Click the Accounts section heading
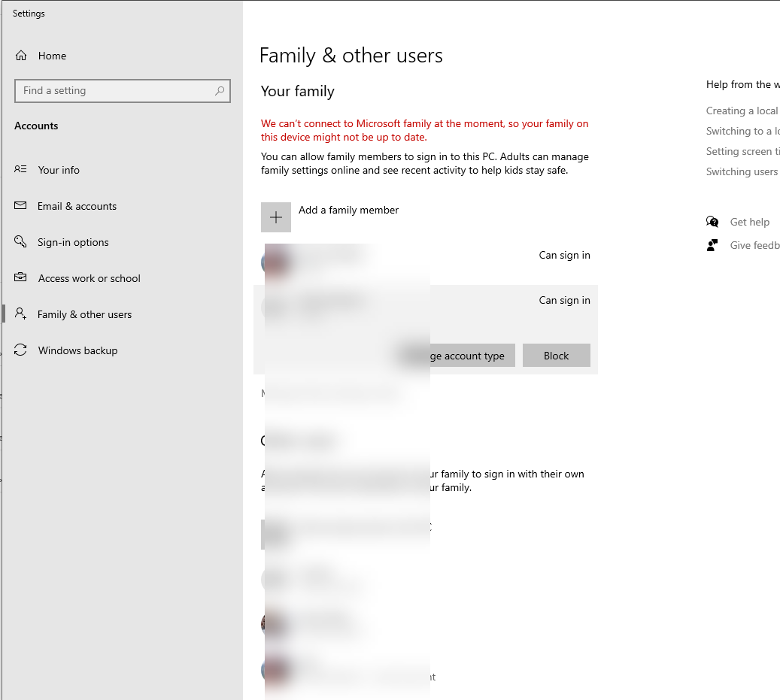This screenshot has height=700, width=780. (x=36, y=126)
